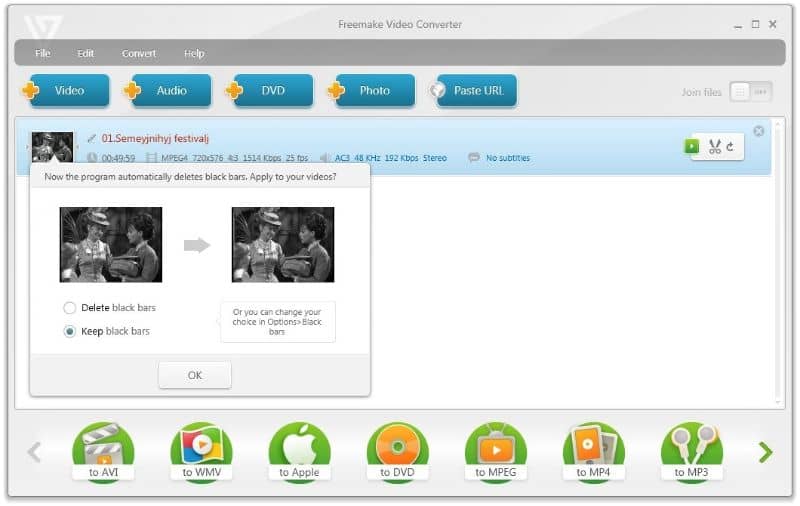Choose the to DVD output format

click(397, 452)
